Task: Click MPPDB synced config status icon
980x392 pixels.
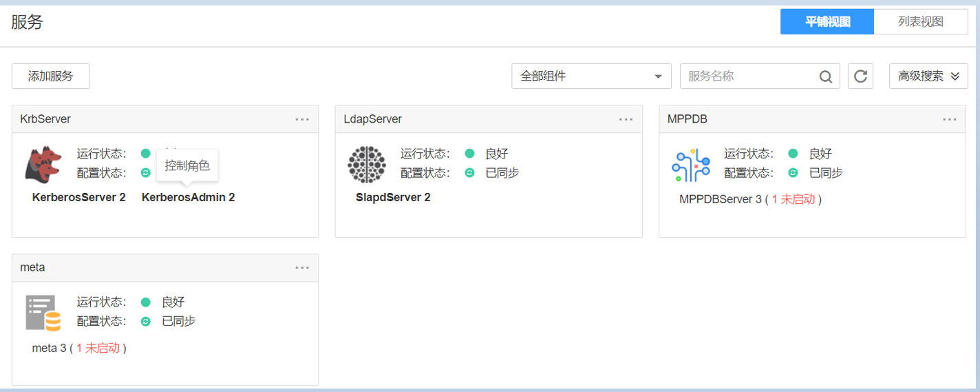Action: click(x=793, y=173)
